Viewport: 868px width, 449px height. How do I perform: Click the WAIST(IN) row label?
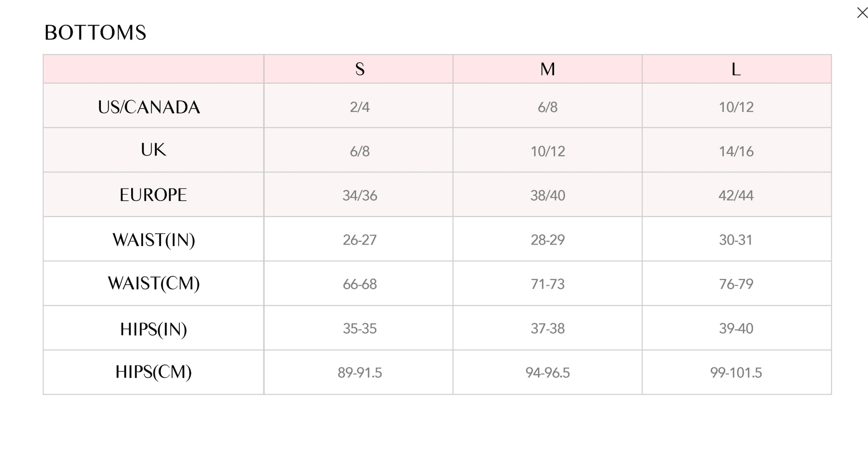point(153,240)
